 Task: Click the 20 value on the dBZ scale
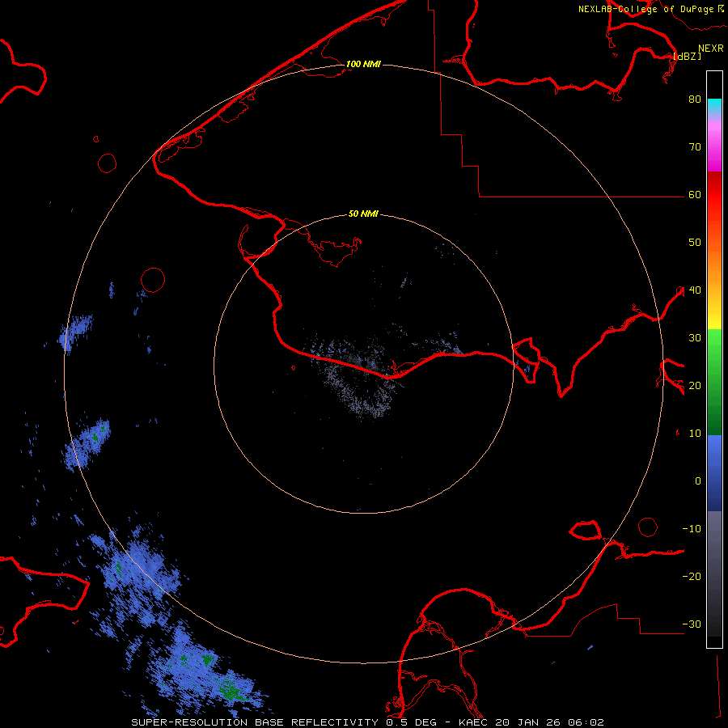(695, 386)
